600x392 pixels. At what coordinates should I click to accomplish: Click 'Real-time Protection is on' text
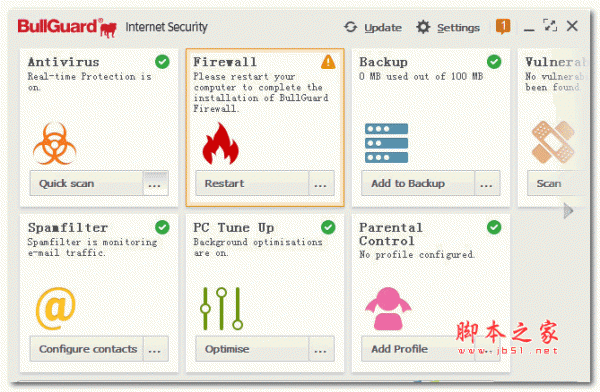[x=90, y=82]
